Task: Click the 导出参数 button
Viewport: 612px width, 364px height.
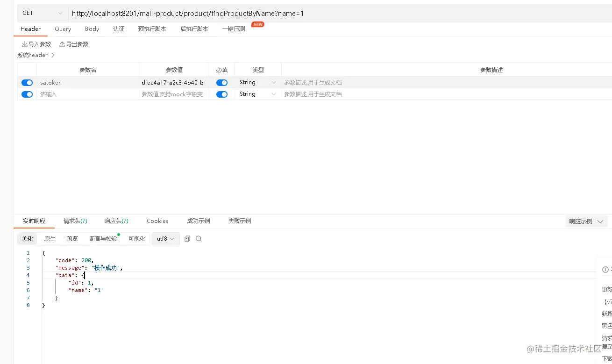Action: pyautogui.click(x=73, y=44)
